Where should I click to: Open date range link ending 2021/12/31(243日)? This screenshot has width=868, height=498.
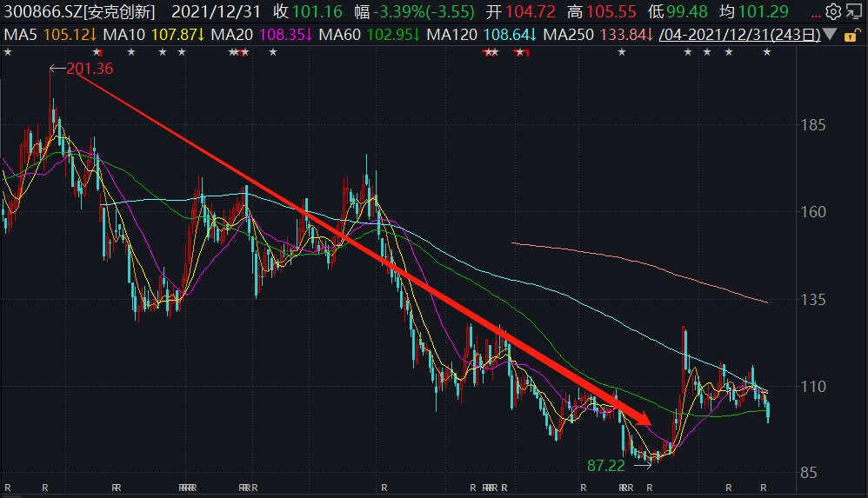[x=739, y=35]
